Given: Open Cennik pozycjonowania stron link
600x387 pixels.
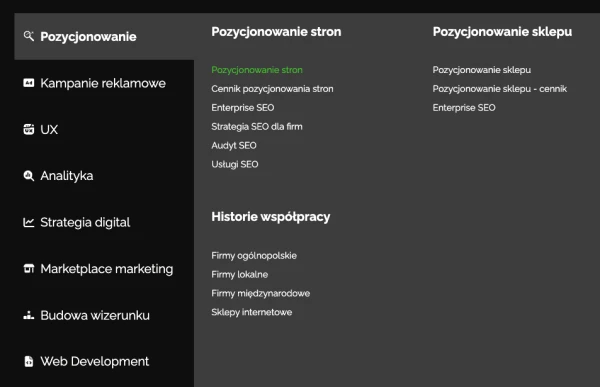Looking at the screenshot, I should point(272,89).
